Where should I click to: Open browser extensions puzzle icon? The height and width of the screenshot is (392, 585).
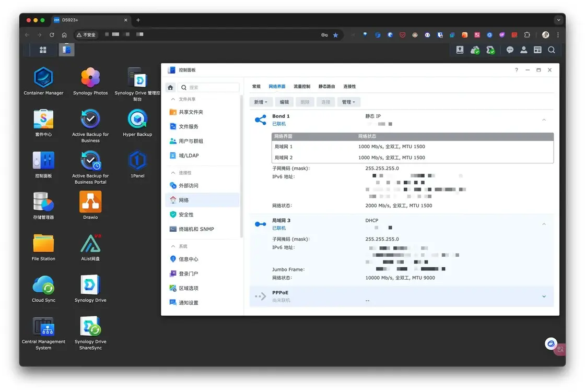click(527, 34)
